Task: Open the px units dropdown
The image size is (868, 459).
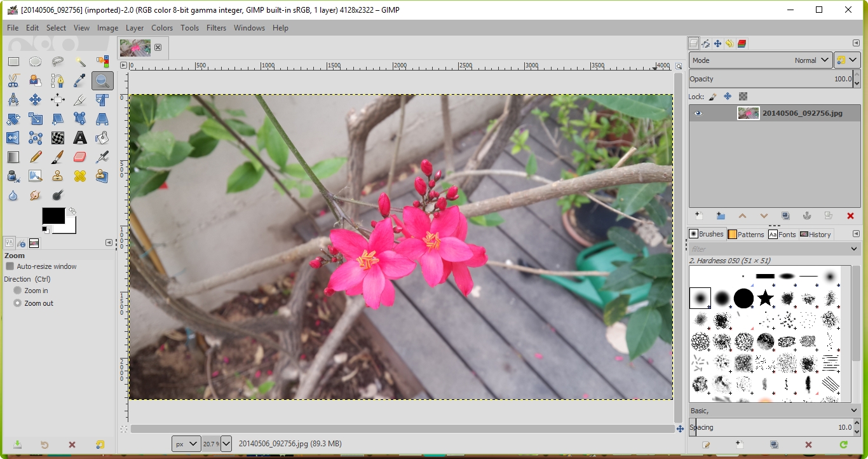Action: 186,444
